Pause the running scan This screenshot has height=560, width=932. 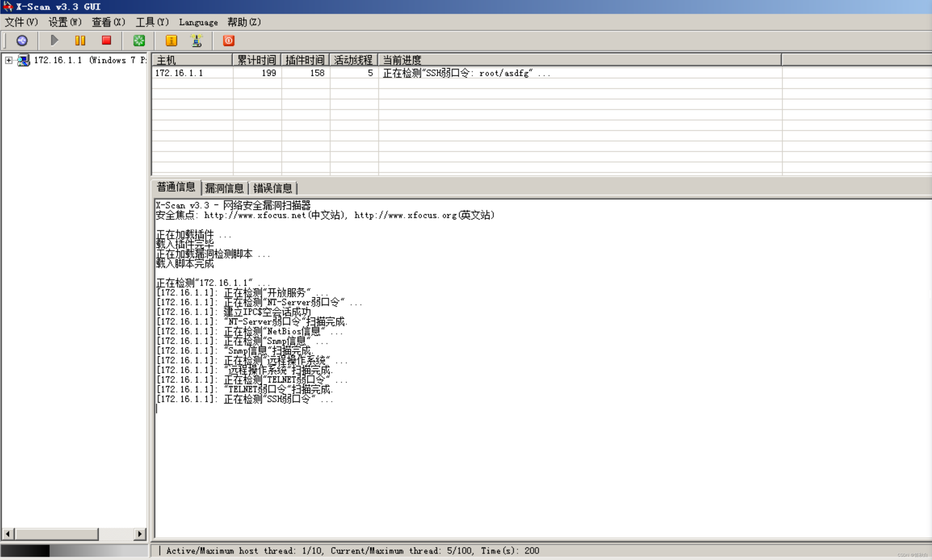(x=80, y=40)
